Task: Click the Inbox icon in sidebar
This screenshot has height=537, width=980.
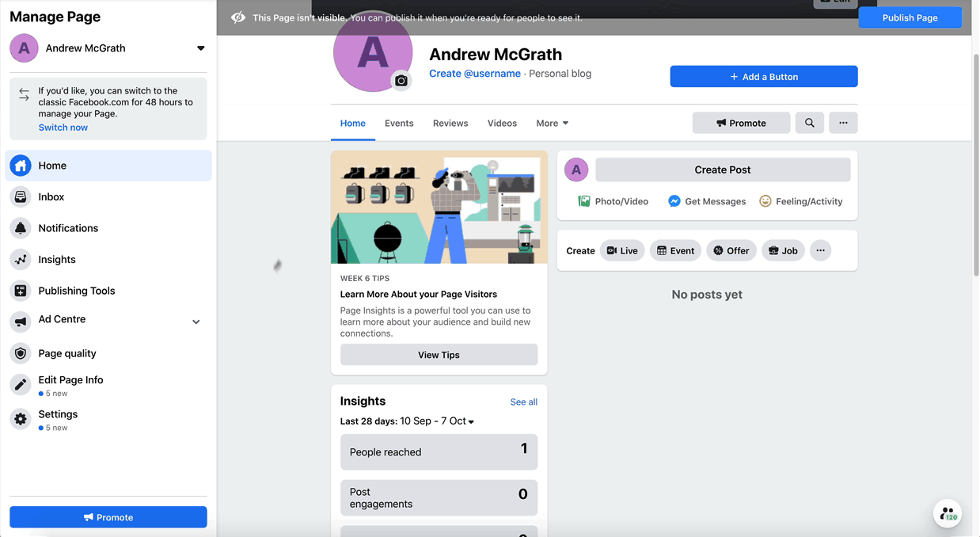Action: pos(21,196)
